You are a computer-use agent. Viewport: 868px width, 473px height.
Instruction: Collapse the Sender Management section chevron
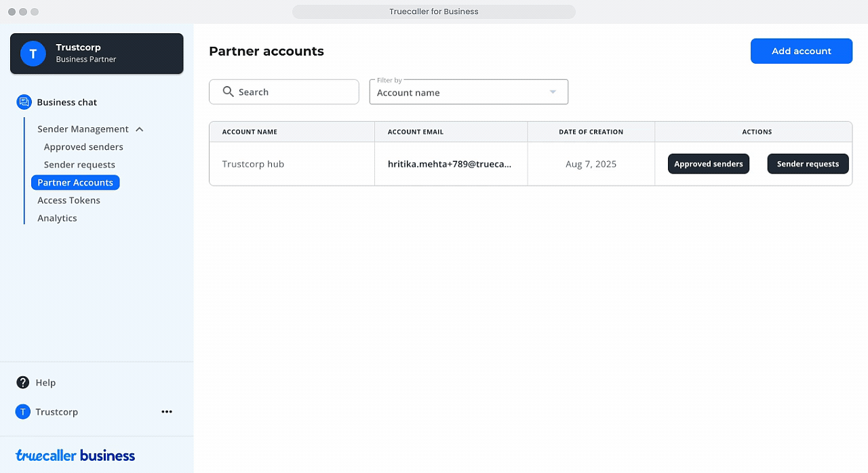140,129
